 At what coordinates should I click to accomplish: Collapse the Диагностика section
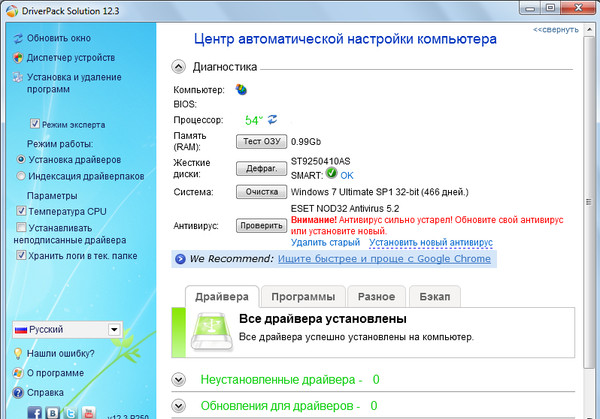tap(178, 67)
